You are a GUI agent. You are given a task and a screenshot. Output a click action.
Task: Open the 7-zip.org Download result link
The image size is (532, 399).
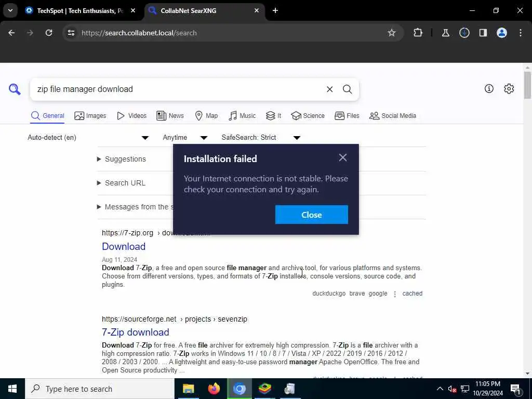[124, 246]
